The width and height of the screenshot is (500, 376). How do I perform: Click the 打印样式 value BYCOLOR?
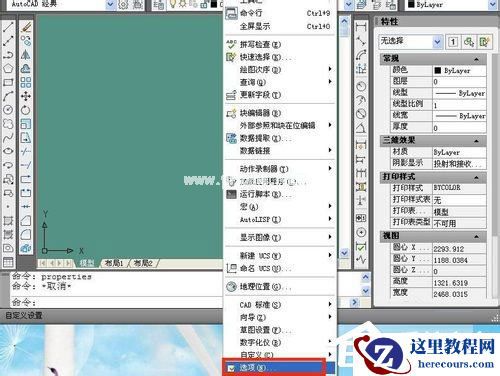[459, 188]
